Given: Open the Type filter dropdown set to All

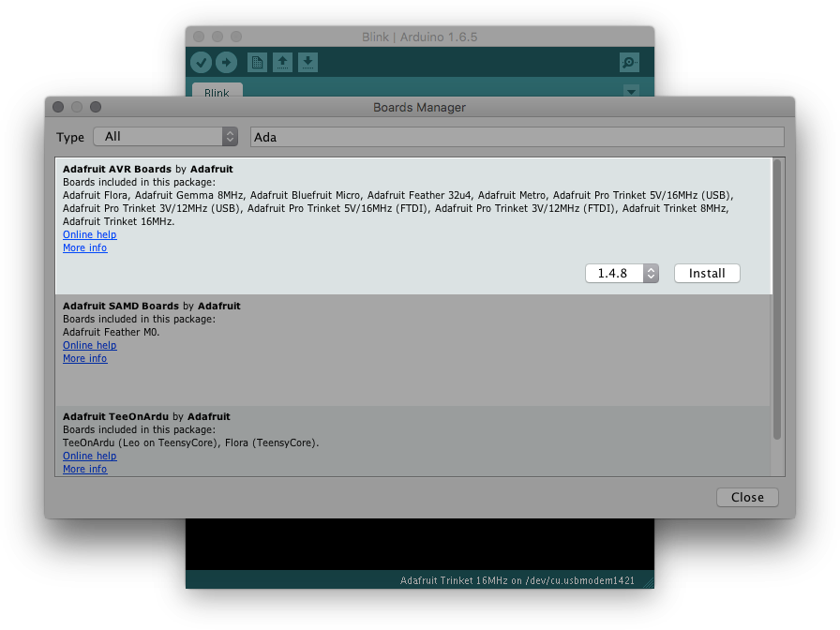Looking at the screenshot, I should [x=166, y=137].
